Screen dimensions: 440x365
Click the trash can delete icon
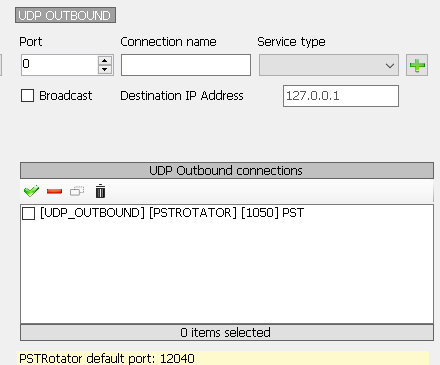point(100,191)
